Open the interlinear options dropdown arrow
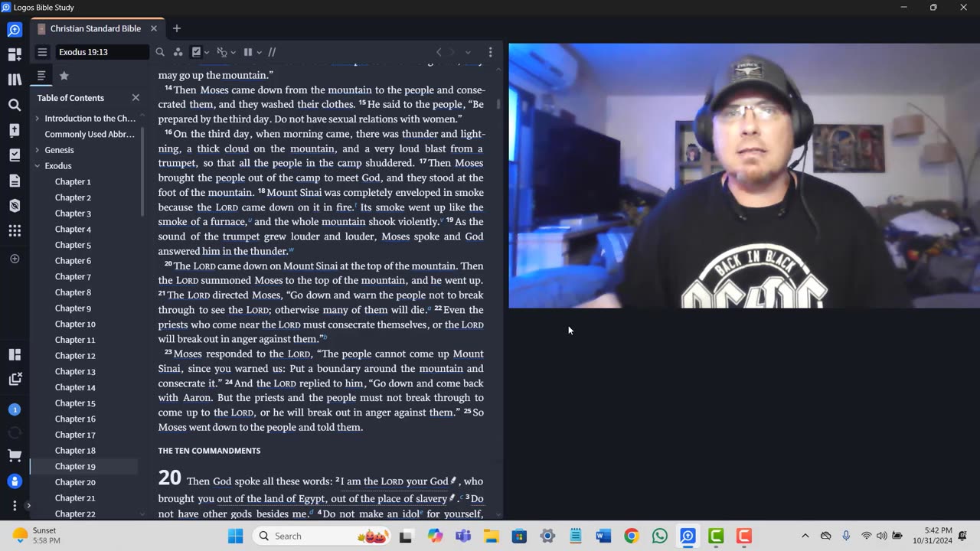Screen dimensions: 980x551 click(x=233, y=53)
